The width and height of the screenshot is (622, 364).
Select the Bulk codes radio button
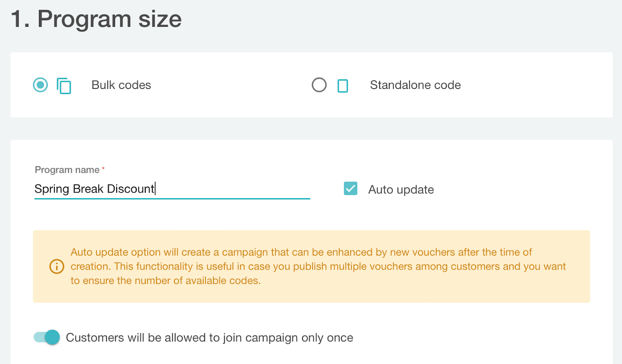pos(40,85)
